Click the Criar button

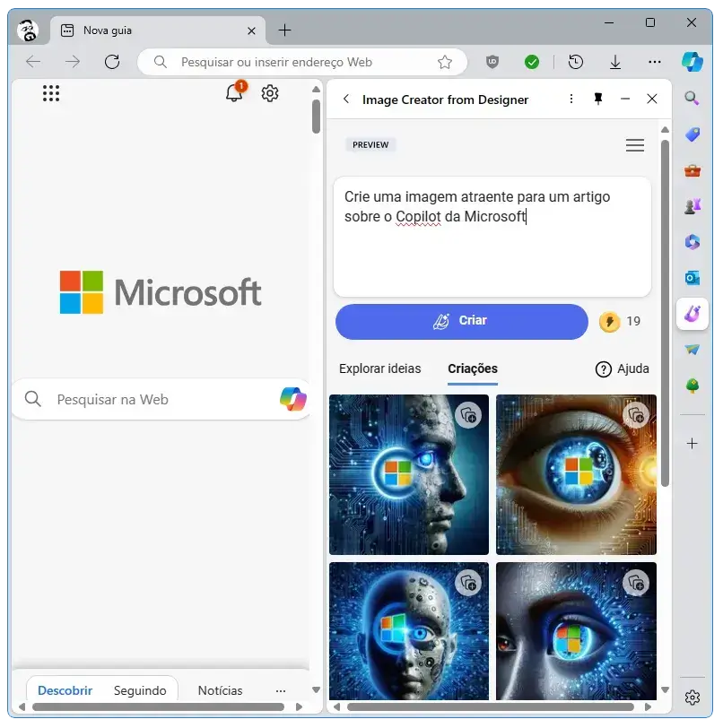461,321
